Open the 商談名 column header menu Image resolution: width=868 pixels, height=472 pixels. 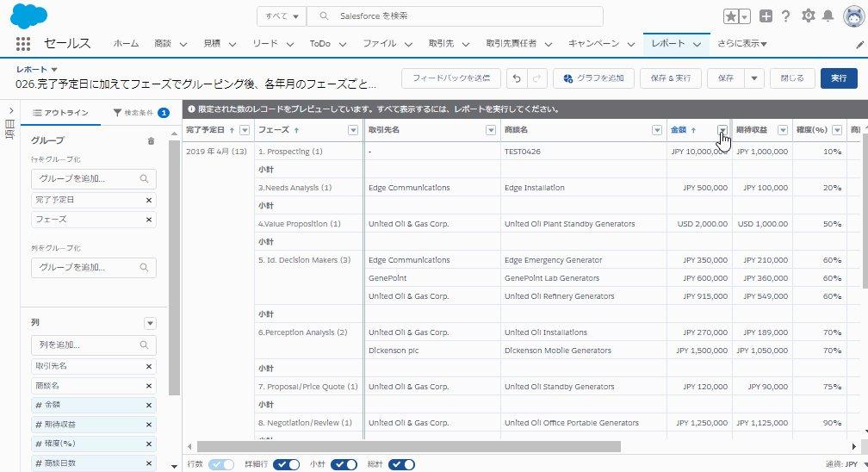click(656, 130)
